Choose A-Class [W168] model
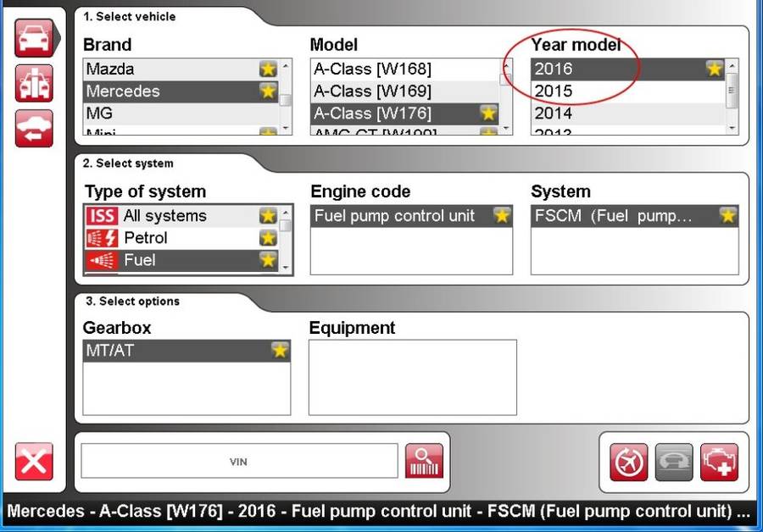 click(x=405, y=69)
